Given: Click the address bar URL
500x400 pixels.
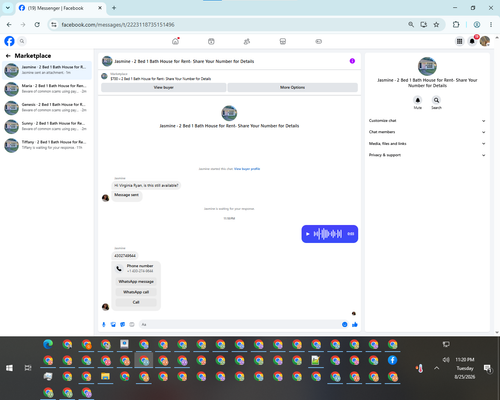Looking at the screenshot, I should click(x=118, y=25).
